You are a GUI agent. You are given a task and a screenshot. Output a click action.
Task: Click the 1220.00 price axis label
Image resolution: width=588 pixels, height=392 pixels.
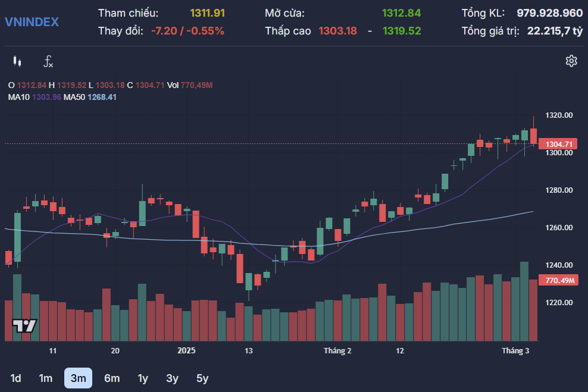pyautogui.click(x=559, y=302)
